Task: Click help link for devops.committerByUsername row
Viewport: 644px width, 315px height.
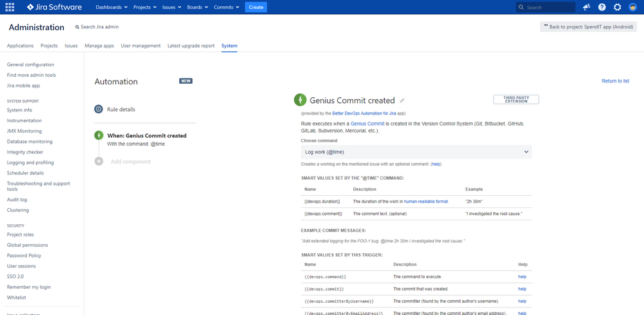Action: click(x=522, y=301)
